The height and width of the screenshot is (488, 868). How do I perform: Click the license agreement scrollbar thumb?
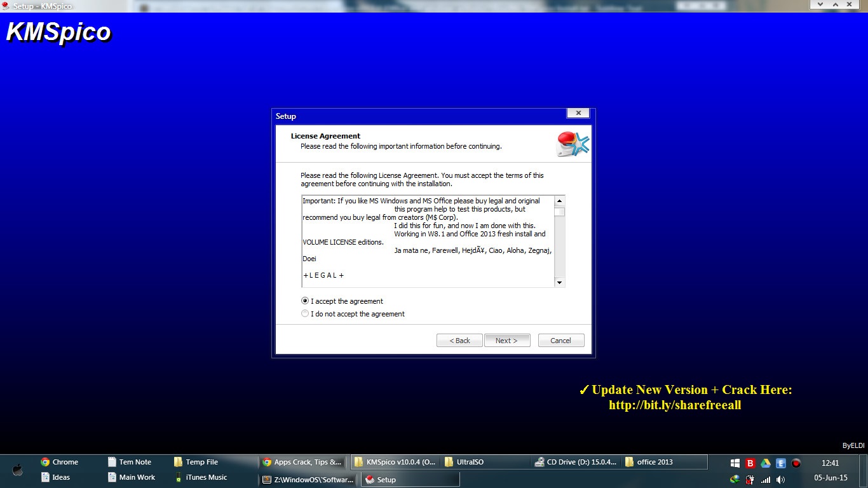point(559,212)
